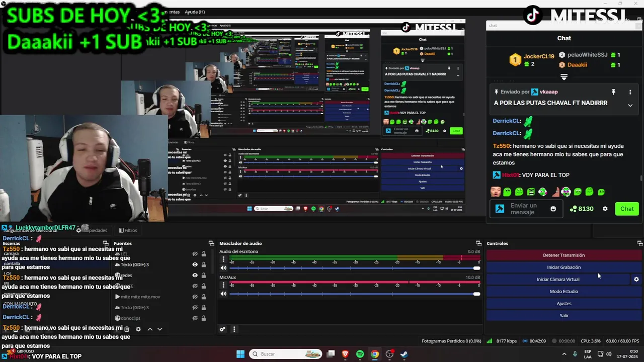Pop out the Fuentes dock panel
Viewport: 644px width, 362px height.
pos(211,243)
